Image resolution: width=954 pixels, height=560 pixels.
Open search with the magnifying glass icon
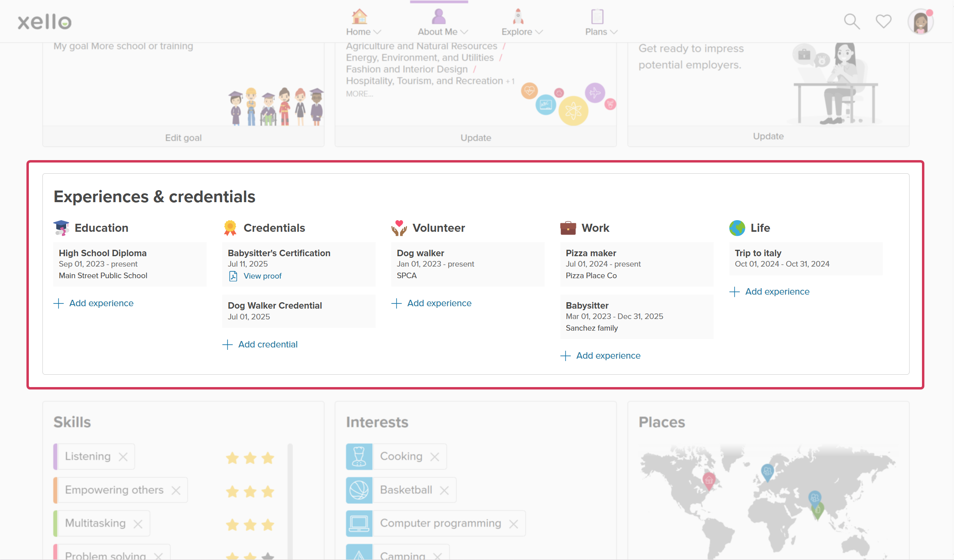tap(851, 21)
